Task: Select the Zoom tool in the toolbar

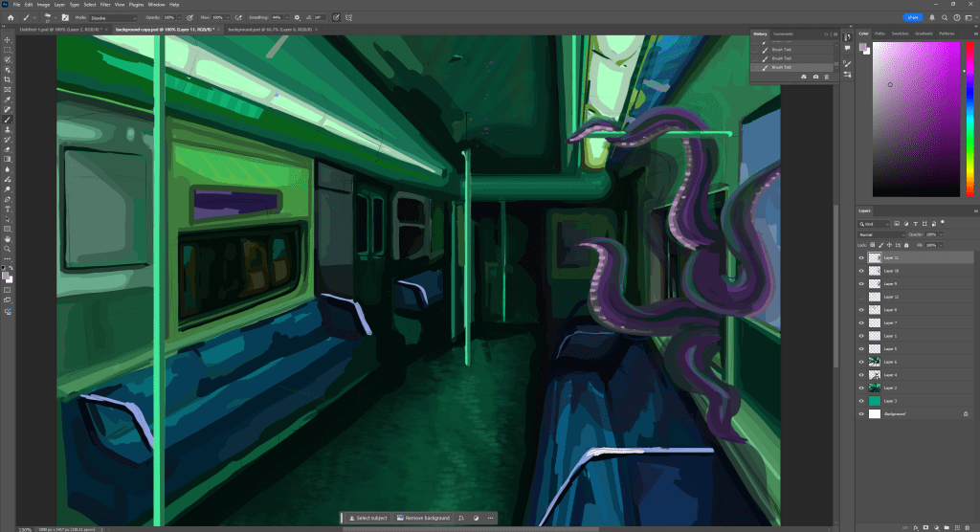Action: point(8,249)
